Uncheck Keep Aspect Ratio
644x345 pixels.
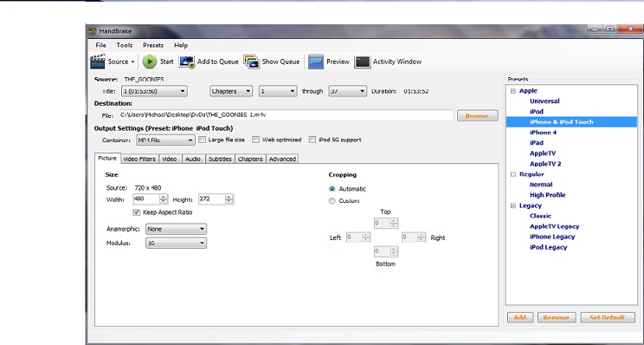click(137, 212)
